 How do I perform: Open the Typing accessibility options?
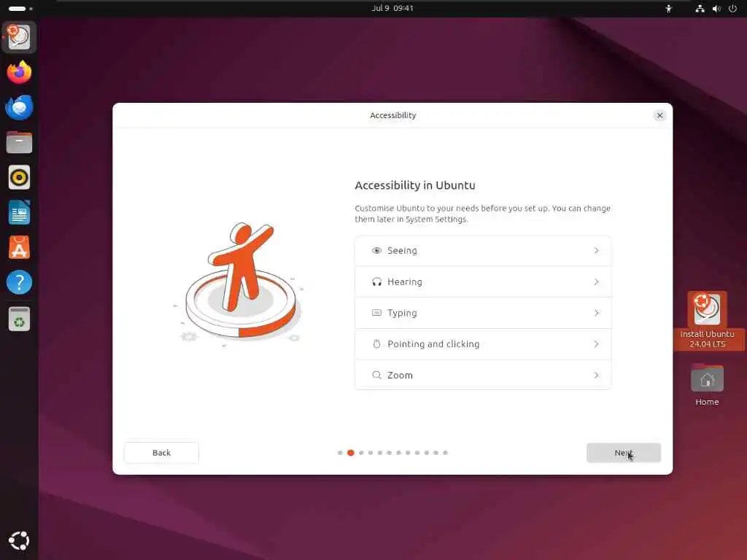pos(483,313)
